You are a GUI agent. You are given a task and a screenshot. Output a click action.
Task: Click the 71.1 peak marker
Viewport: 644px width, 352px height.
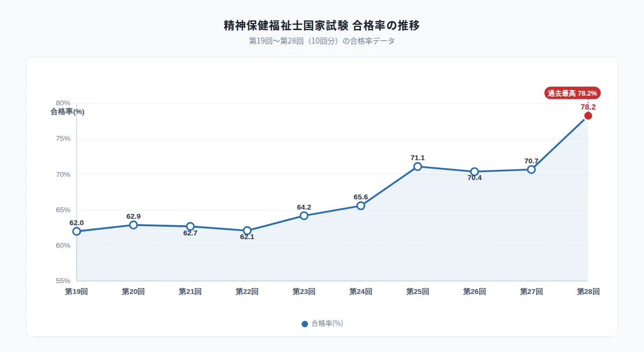pyautogui.click(x=418, y=167)
